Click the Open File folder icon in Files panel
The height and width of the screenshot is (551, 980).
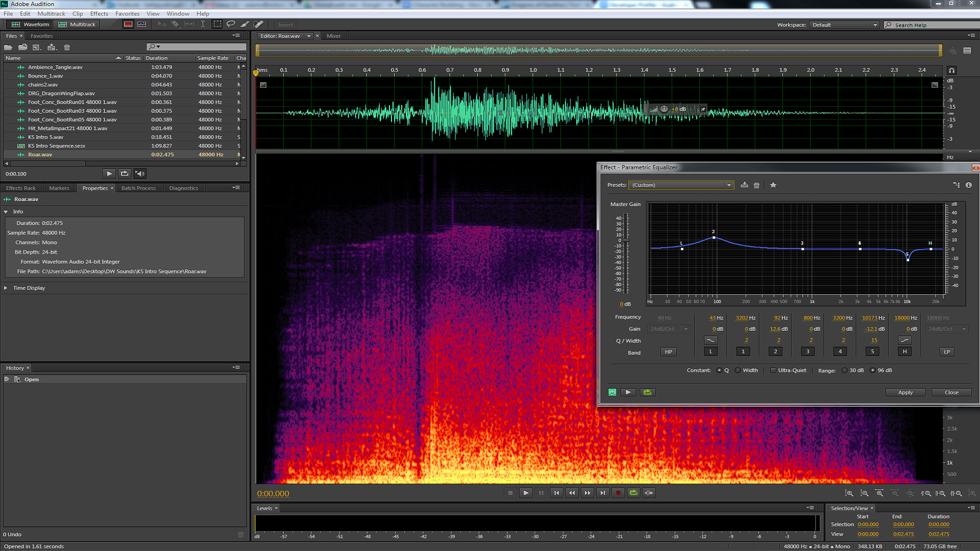point(8,47)
